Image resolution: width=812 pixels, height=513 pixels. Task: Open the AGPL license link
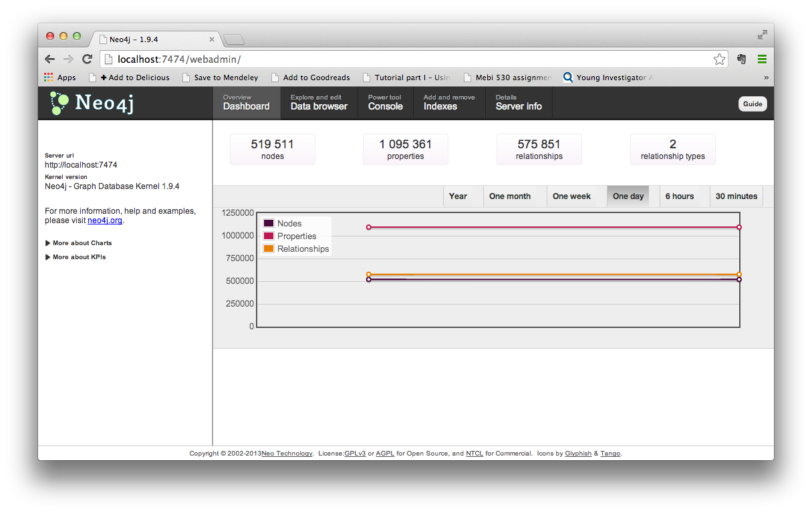(385, 454)
